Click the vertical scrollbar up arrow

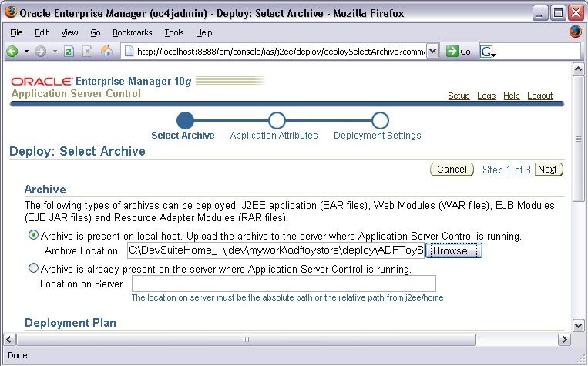click(x=578, y=69)
